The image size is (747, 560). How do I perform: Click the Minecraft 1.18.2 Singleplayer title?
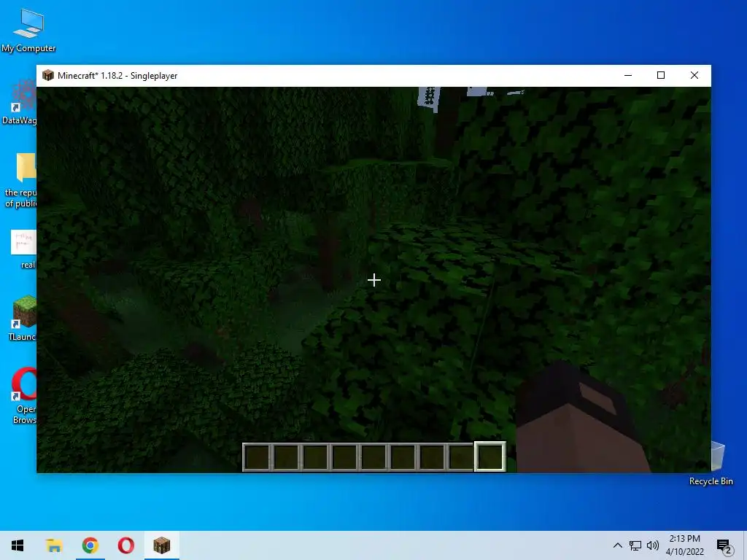tap(117, 76)
